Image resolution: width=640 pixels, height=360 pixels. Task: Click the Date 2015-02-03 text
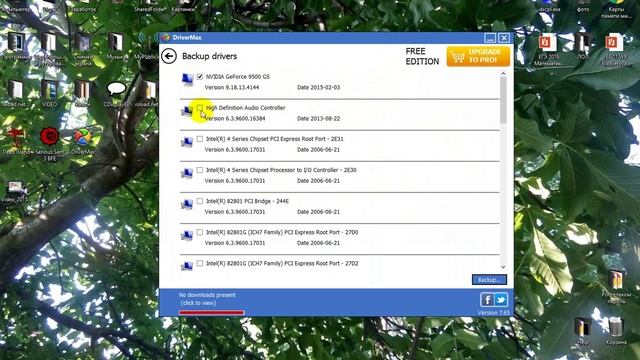pyautogui.click(x=318, y=87)
